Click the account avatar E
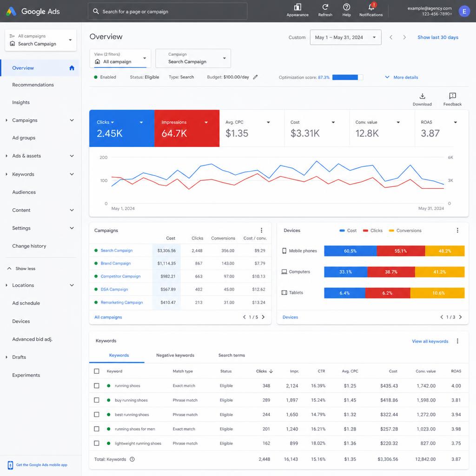476x476 pixels. (x=464, y=11)
